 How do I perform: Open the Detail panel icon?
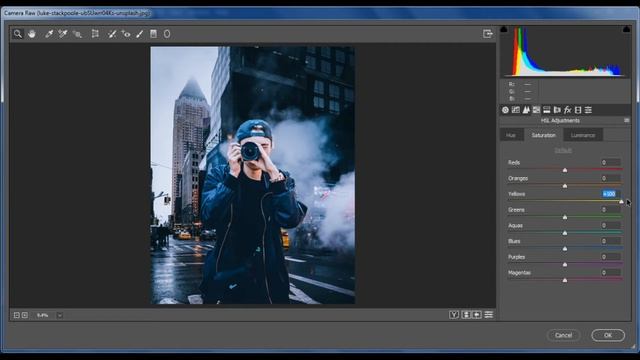(526, 110)
